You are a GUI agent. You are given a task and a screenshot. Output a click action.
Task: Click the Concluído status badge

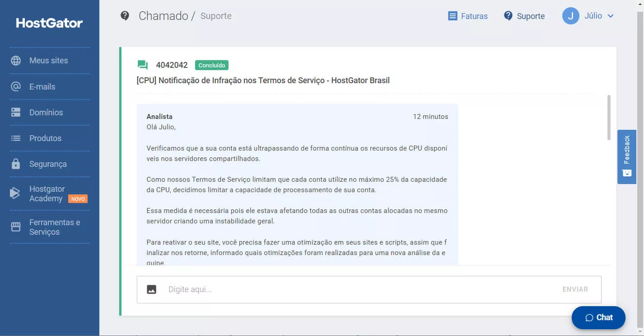tap(212, 65)
